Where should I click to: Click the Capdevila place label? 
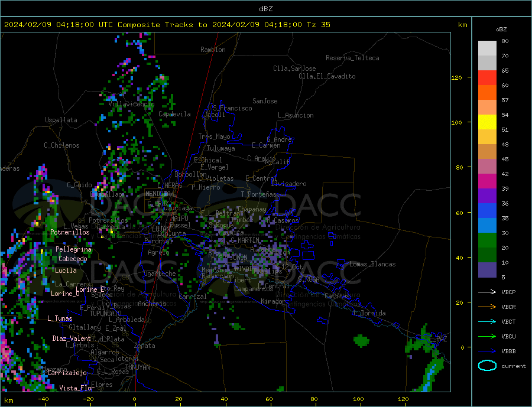[175, 114]
